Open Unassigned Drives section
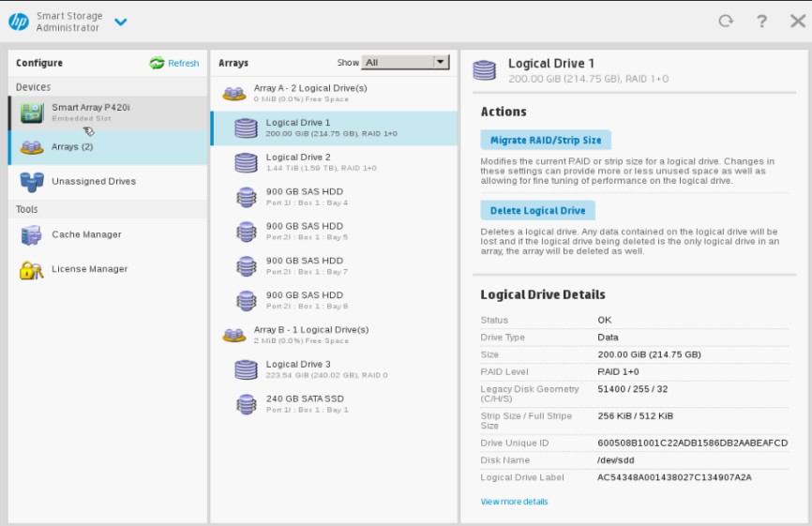Viewport: 812px width, 526px height. pyautogui.click(x=93, y=182)
